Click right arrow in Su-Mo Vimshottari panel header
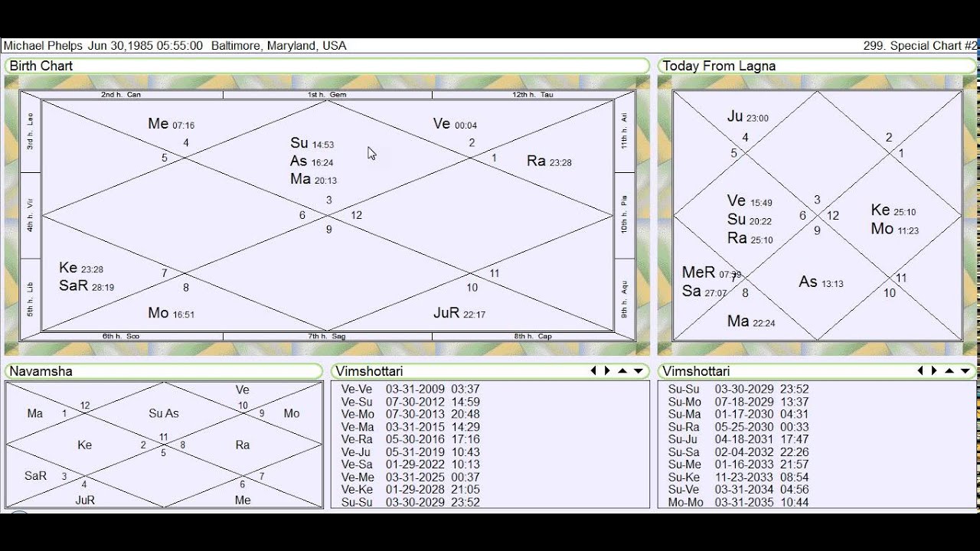Viewport: 980px width, 551px height. 934,371
